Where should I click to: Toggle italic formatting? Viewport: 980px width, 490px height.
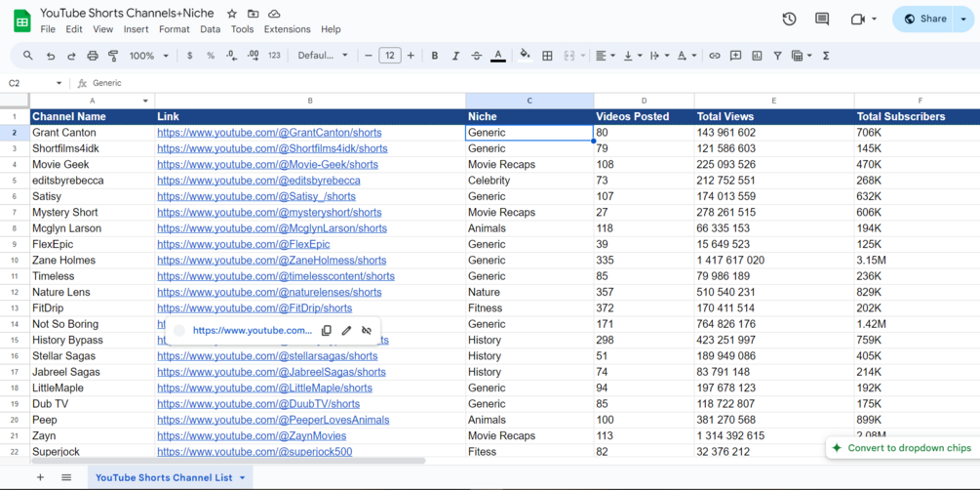(x=455, y=56)
